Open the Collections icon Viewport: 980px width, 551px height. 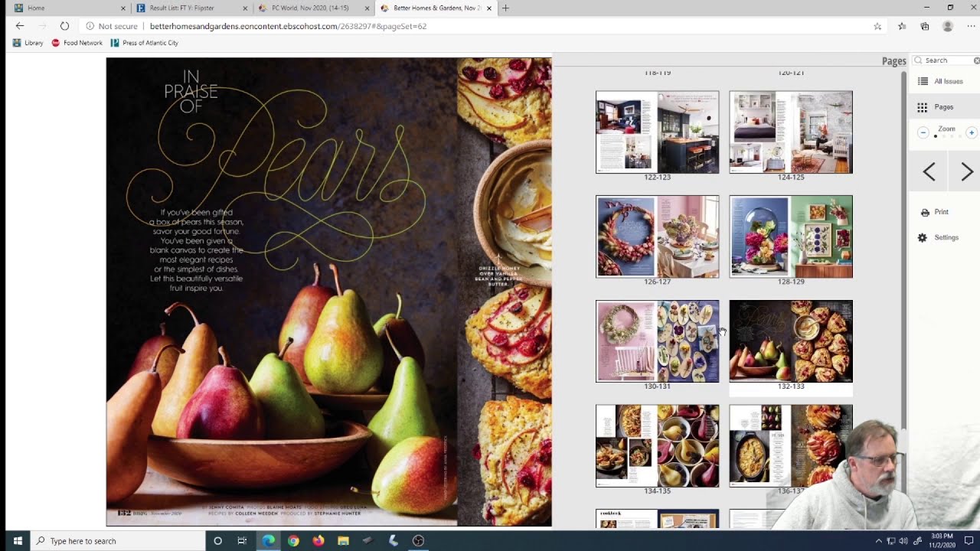925,26
